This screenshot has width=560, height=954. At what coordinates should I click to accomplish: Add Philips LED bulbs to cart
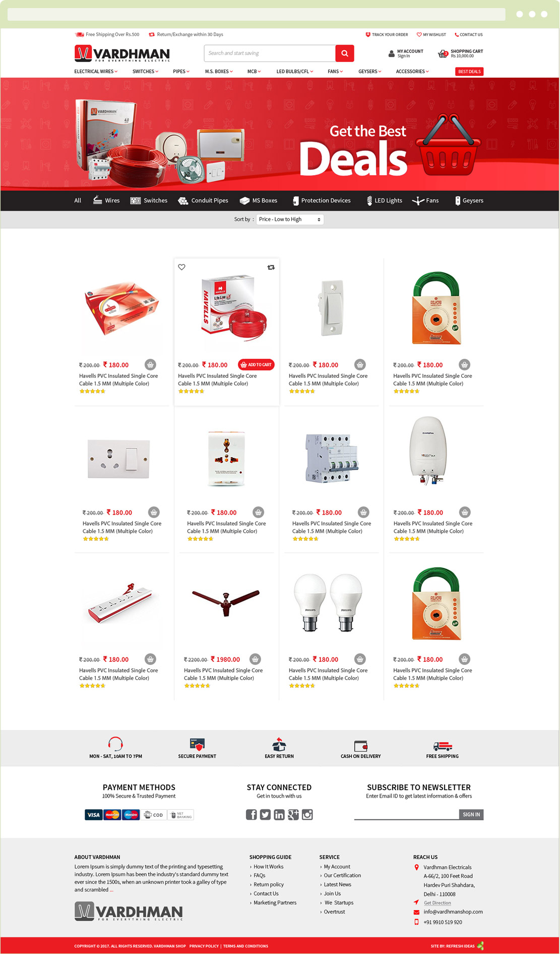click(x=360, y=659)
